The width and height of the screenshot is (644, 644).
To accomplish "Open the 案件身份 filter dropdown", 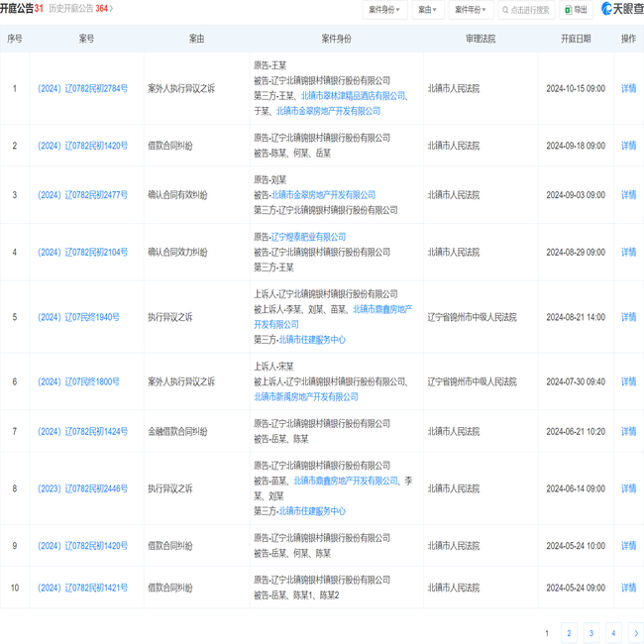I will coord(384,10).
